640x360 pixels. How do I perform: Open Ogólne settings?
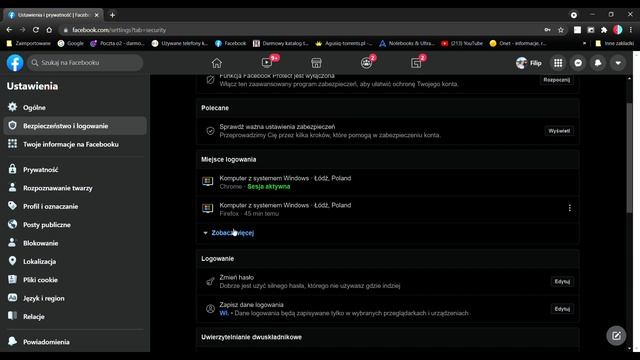(x=75, y=107)
